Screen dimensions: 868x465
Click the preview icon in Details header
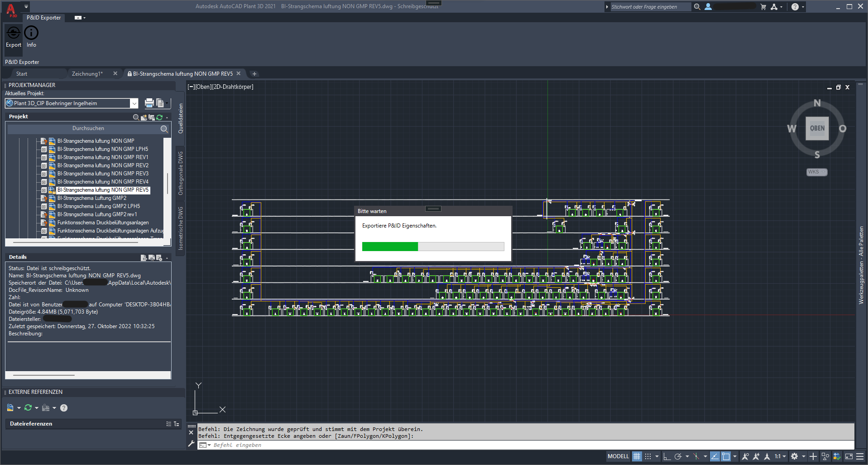(152, 257)
